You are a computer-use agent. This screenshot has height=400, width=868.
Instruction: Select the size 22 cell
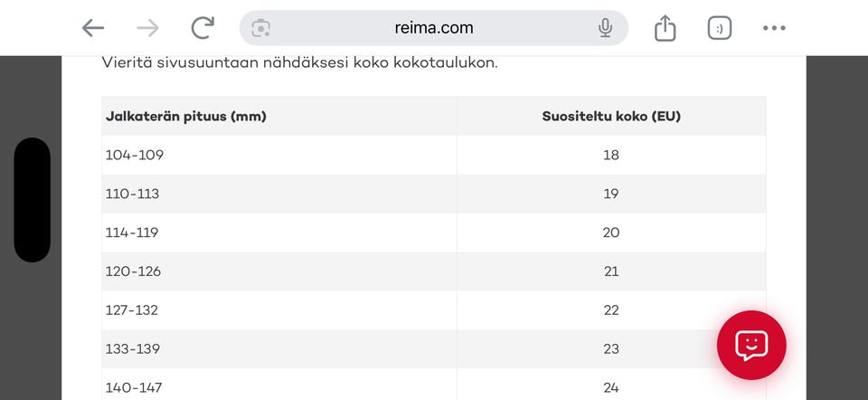point(611,310)
